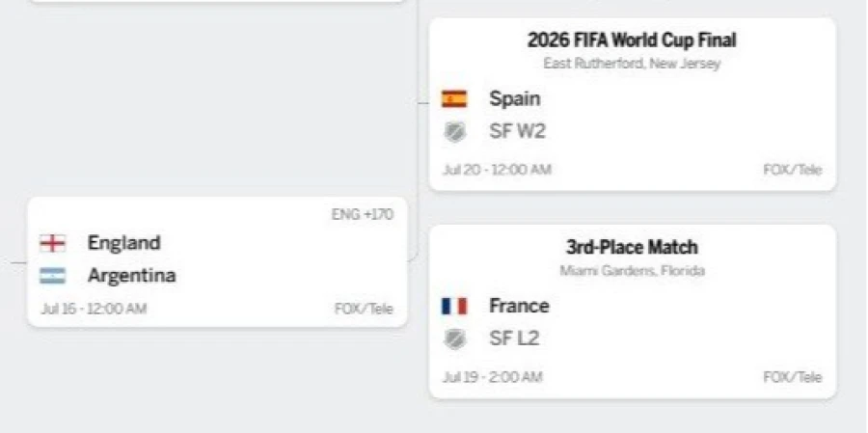
Task: Click the Jul 20 - 12:00 AM final time
Action: pos(497,170)
